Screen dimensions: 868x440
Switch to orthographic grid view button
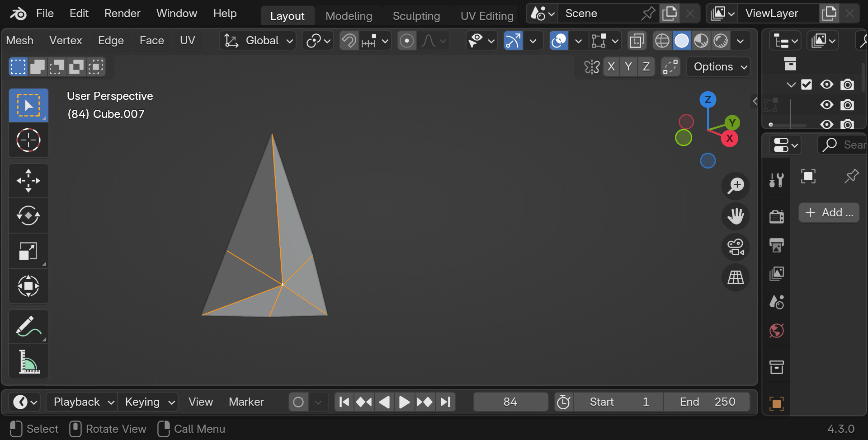tap(735, 277)
